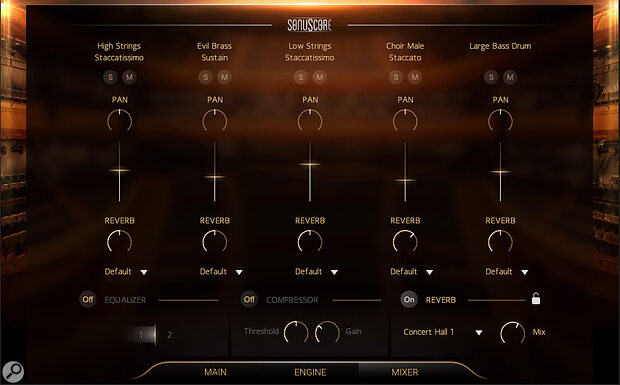
Task: Select equalizer band 2
Action: pos(170,335)
